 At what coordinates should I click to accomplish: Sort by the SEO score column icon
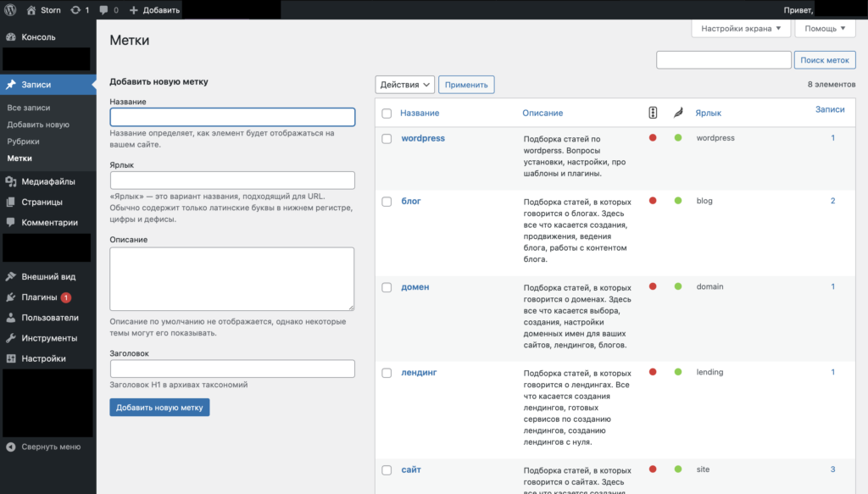653,113
